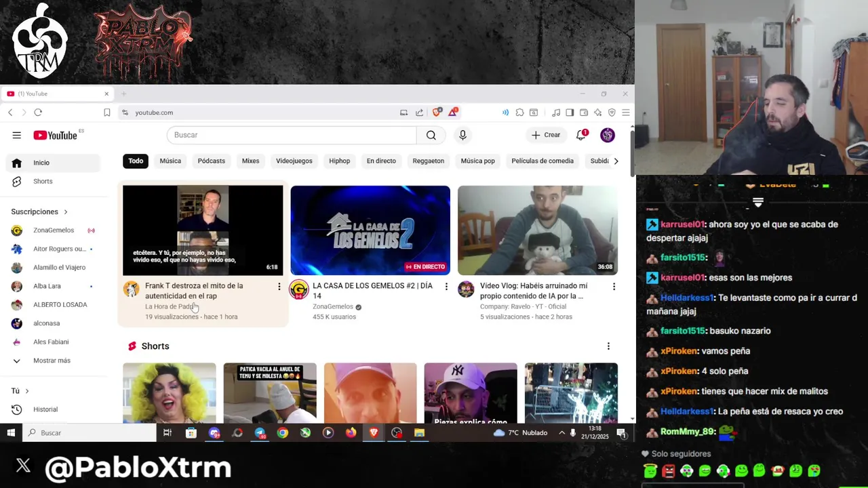The height and width of the screenshot is (488, 868).
Task: Click the share page icon in address bar
Action: (x=419, y=113)
